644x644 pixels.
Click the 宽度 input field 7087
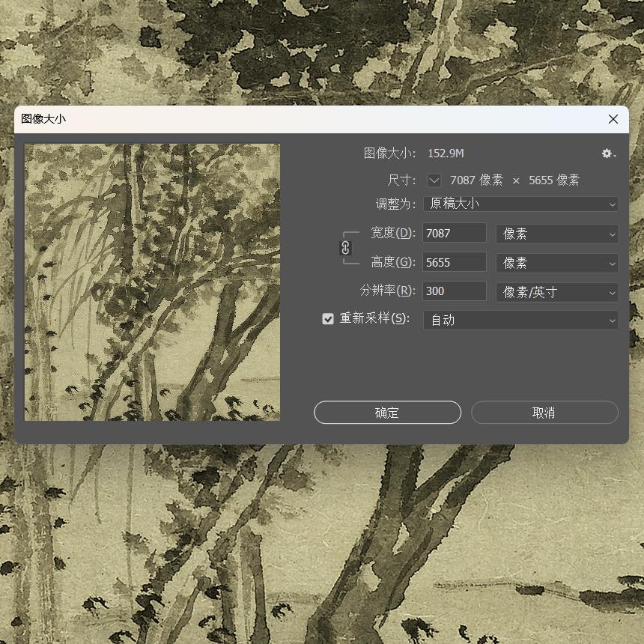(x=455, y=234)
